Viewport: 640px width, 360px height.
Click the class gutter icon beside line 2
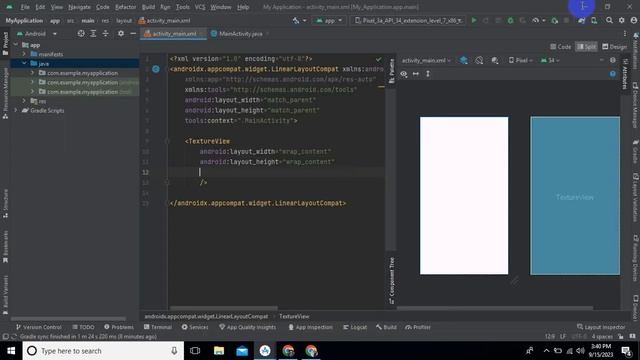(x=156, y=69)
